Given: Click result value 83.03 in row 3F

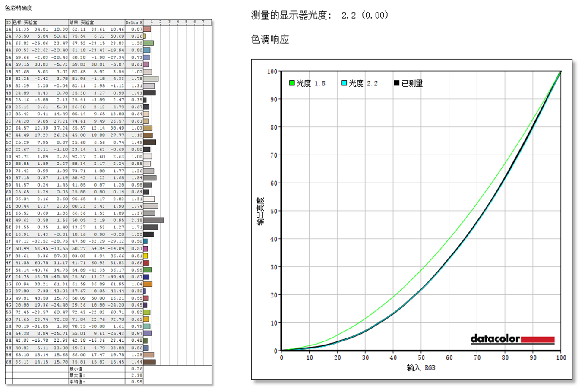Looking at the screenshot, I should [79, 256].
